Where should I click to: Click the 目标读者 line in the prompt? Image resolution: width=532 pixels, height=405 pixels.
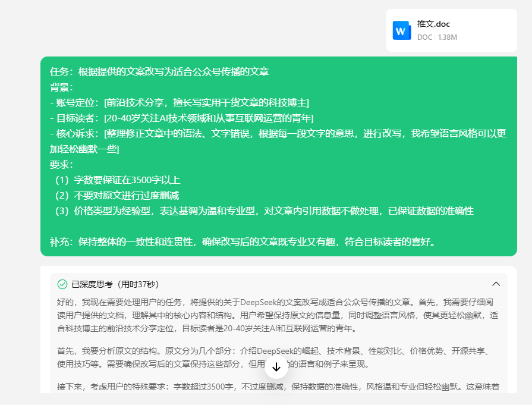181,118
